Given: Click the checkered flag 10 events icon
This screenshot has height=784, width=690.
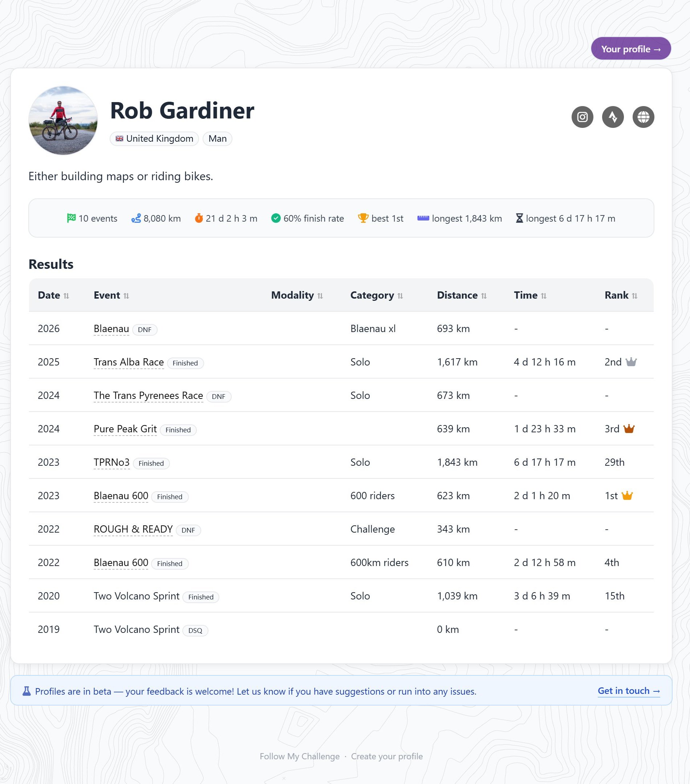Looking at the screenshot, I should pyautogui.click(x=71, y=218).
